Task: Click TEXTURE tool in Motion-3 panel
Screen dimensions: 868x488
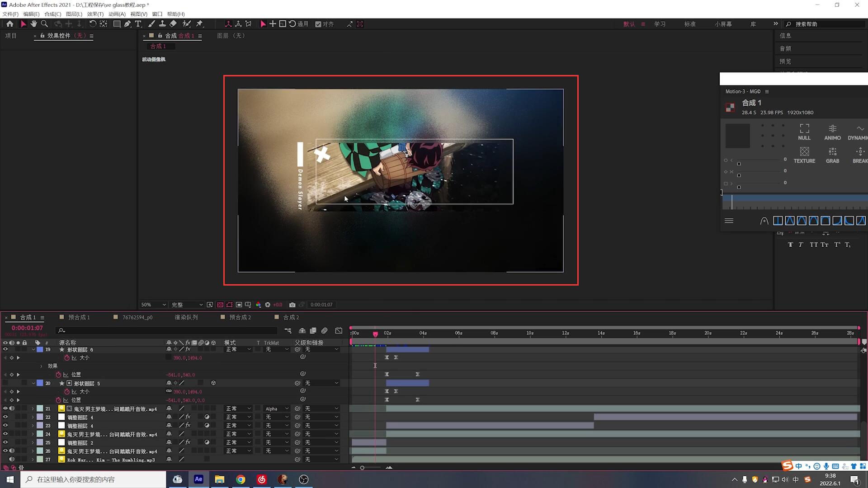Action: pos(804,155)
